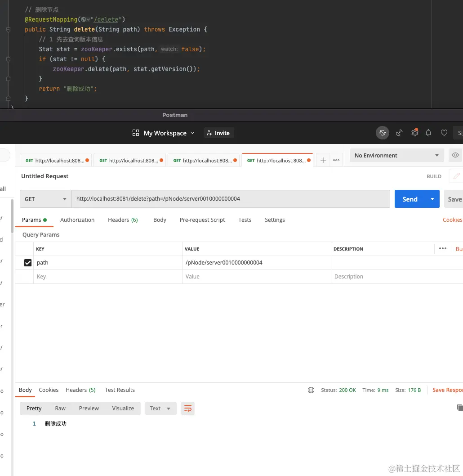Open the No Environment dropdown
Screen dimensions: 463x476
[396, 155]
